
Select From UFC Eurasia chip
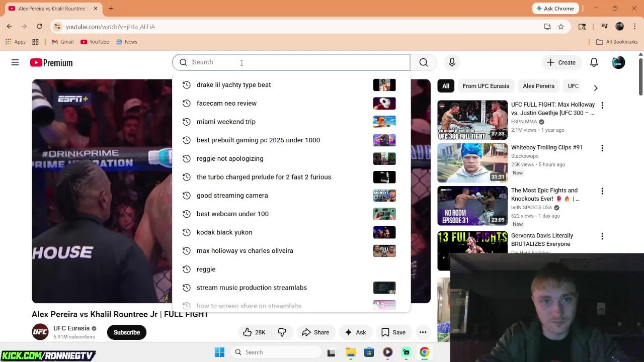(x=486, y=86)
